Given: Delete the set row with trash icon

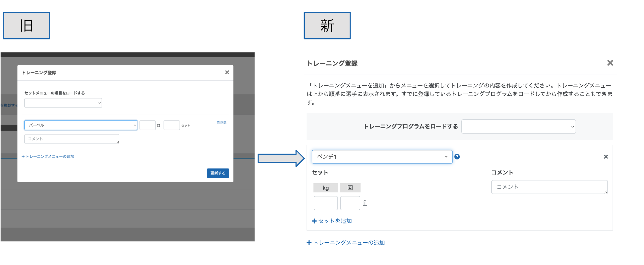Looking at the screenshot, I should (365, 203).
